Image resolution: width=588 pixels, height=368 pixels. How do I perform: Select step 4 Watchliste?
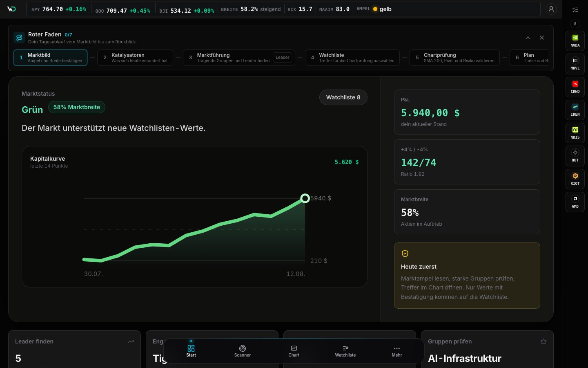pos(352,58)
